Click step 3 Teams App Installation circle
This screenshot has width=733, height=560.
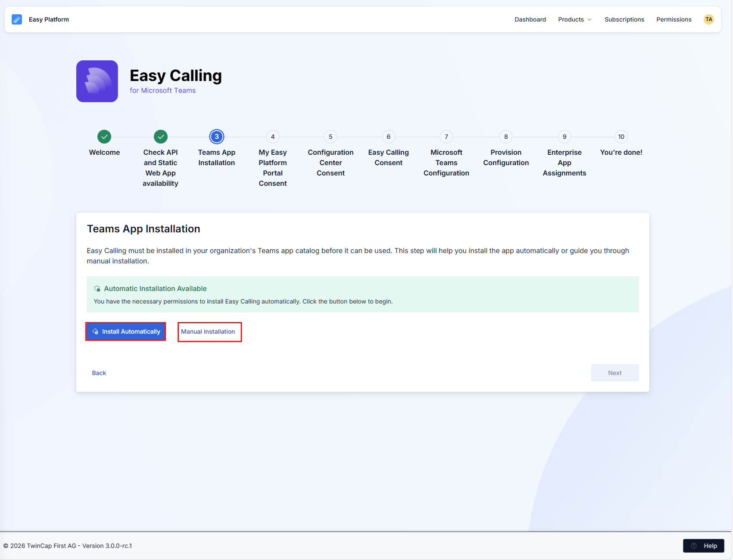(x=217, y=137)
